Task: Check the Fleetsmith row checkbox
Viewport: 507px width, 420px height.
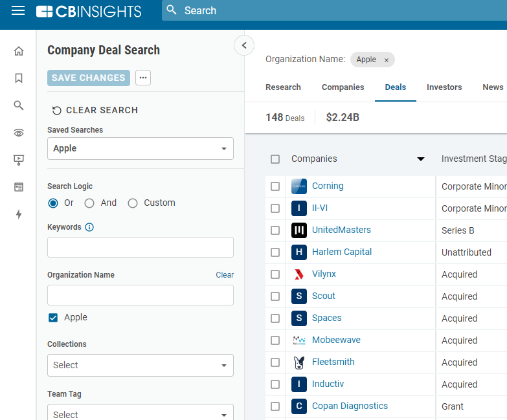Action: (x=275, y=362)
